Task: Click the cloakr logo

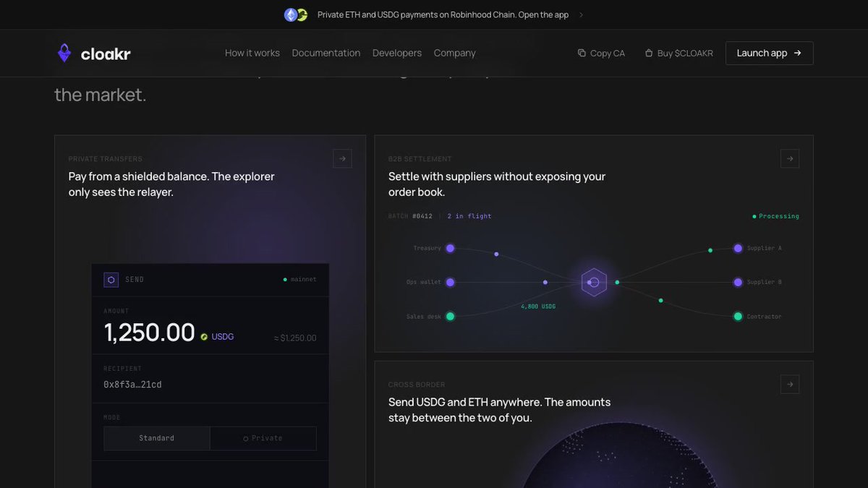Action: 94,53
